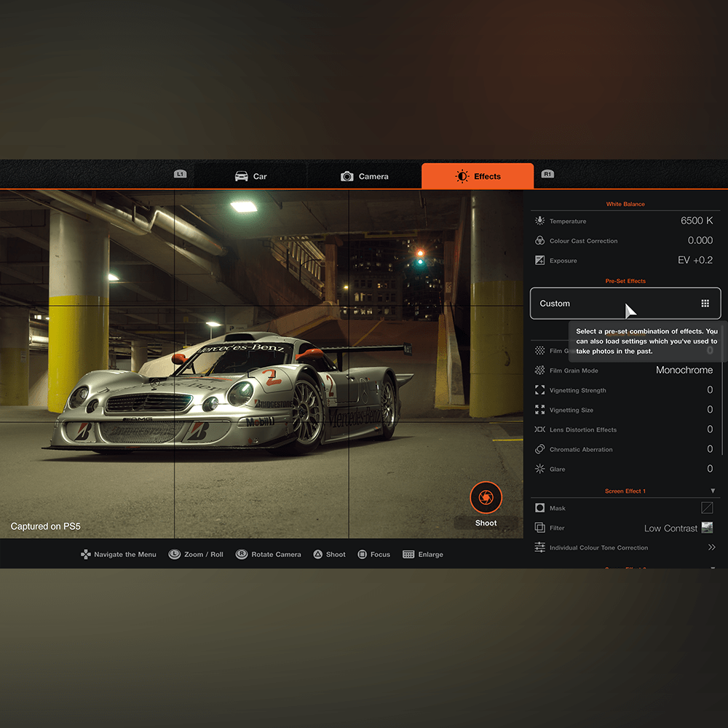Switch to the Camera tab
Image resolution: width=728 pixels, height=728 pixels.
(365, 176)
